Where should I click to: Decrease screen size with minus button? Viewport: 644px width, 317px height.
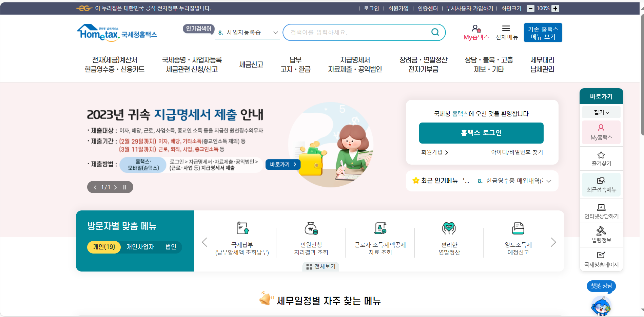[x=530, y=8]
